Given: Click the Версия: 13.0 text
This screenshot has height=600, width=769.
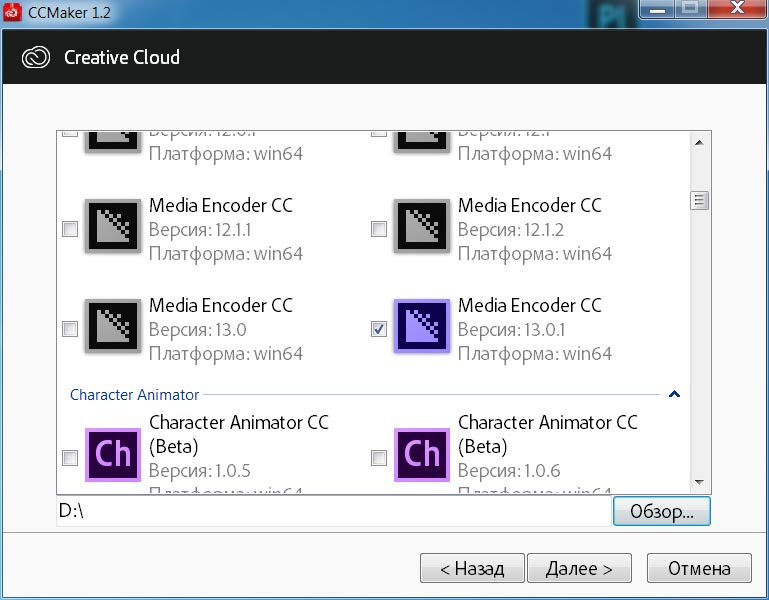Looking at the screenshot, I should click(x=197, y=330).
